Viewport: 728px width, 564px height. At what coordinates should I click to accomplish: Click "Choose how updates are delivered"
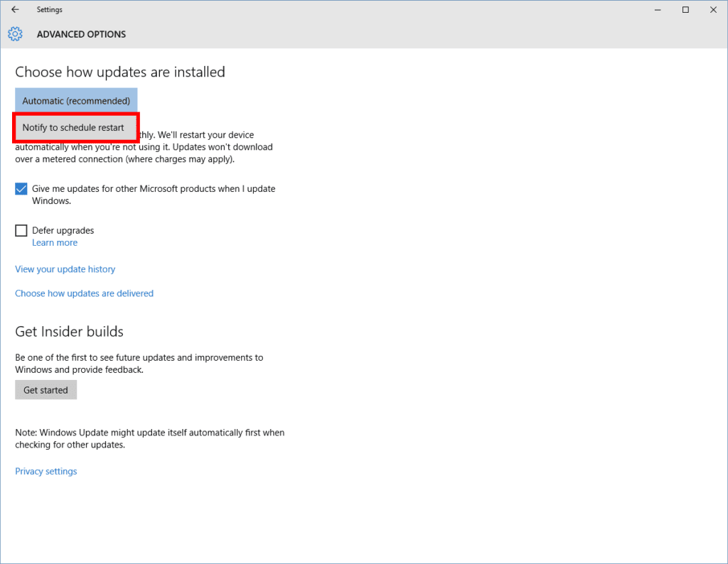point(84,293)
